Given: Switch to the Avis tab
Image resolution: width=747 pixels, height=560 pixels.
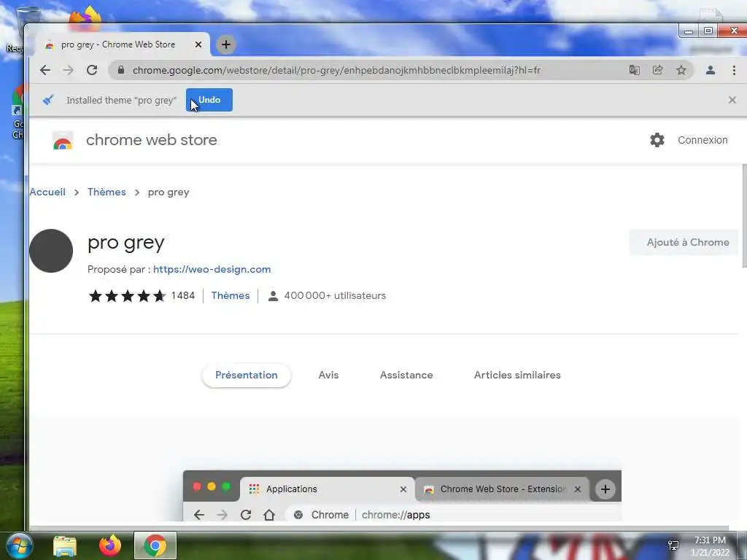Looking at the screenshot, I should click(329, 376).
